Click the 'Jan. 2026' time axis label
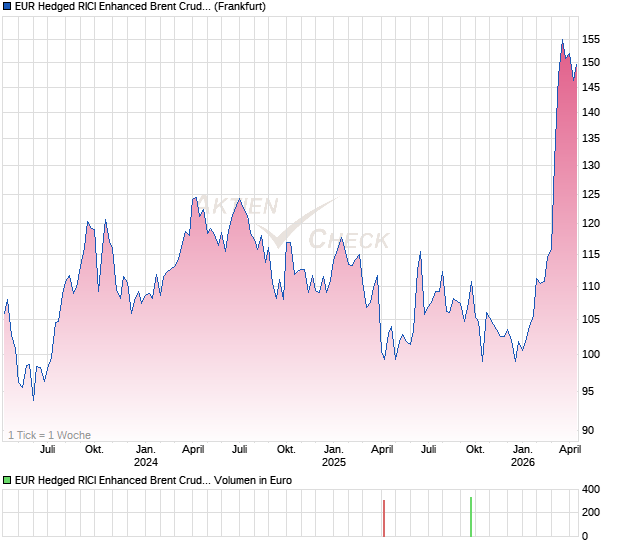 [x=523, y=456]
